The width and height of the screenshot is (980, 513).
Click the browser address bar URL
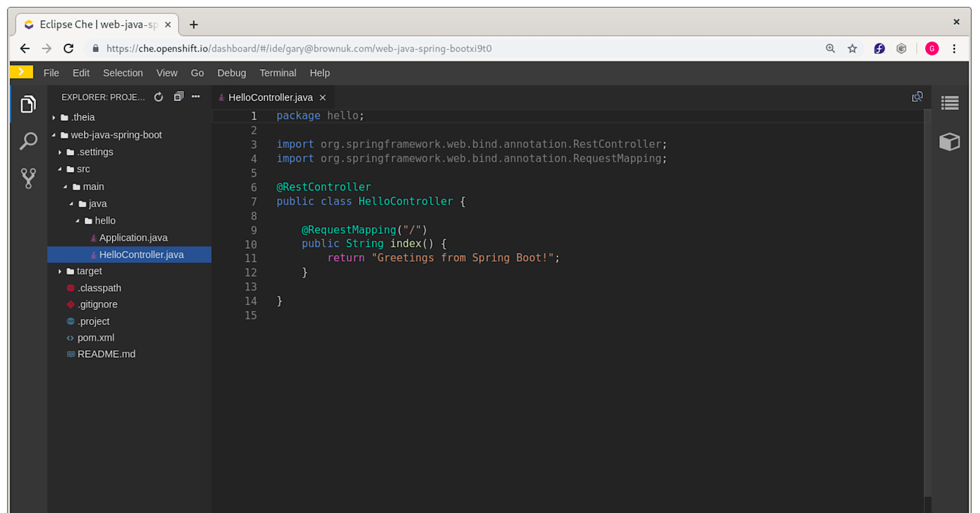click(x=299, y=49)
